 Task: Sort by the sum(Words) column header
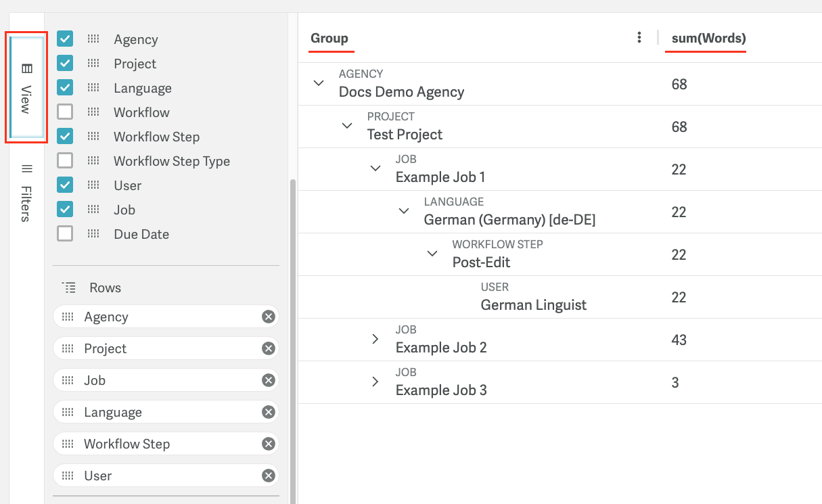click(x=709, y=39)
